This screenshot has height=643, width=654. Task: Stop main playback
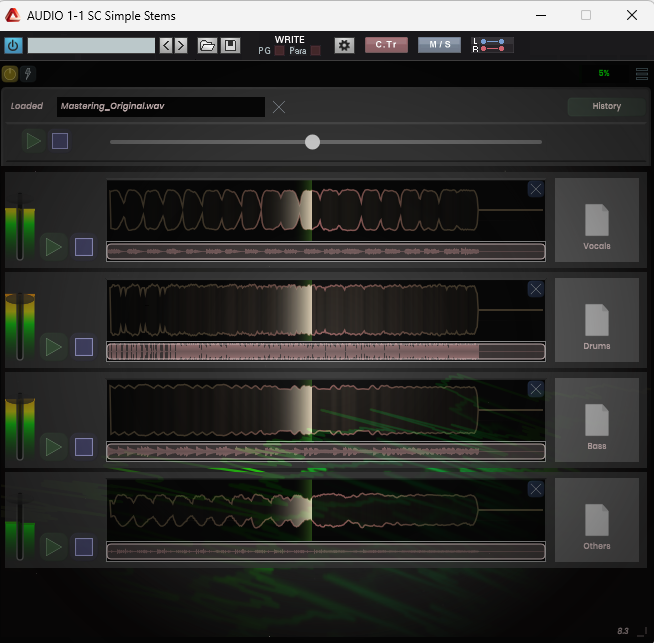tap(60, 141)
